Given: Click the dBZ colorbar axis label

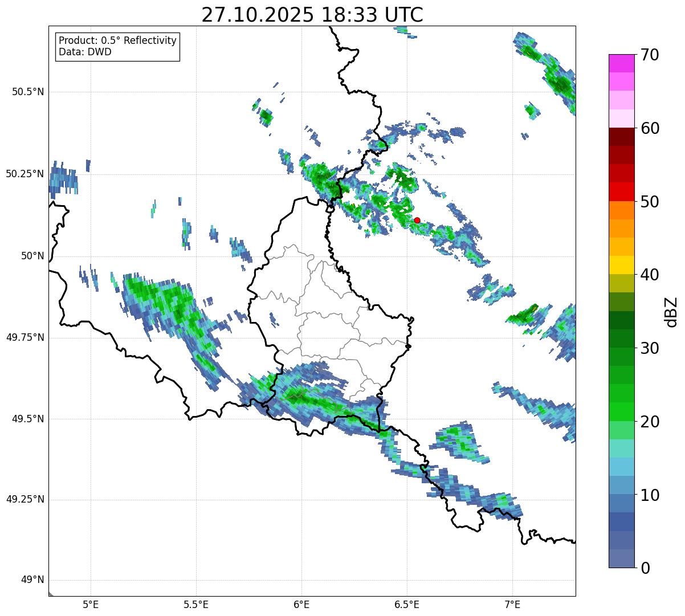Looking at the screenshot, I should pos(671,312).
